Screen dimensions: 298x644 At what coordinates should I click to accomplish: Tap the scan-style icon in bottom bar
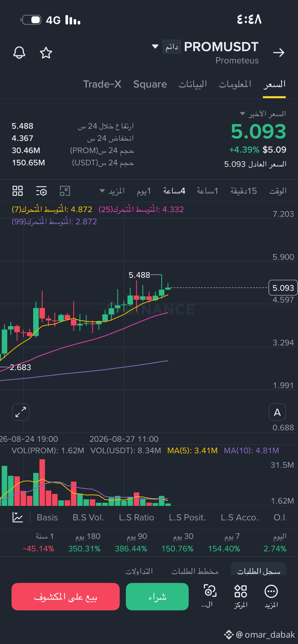click(x=210, y=591)
